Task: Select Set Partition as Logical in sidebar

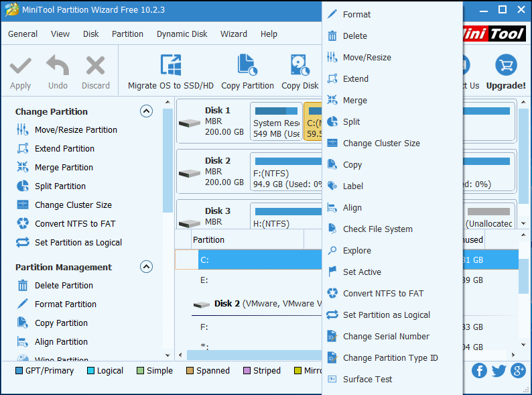Action: [x=69, y=243]
